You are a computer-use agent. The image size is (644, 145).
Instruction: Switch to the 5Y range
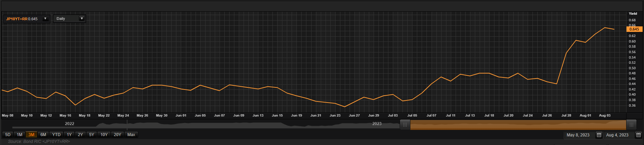point(92,135)
